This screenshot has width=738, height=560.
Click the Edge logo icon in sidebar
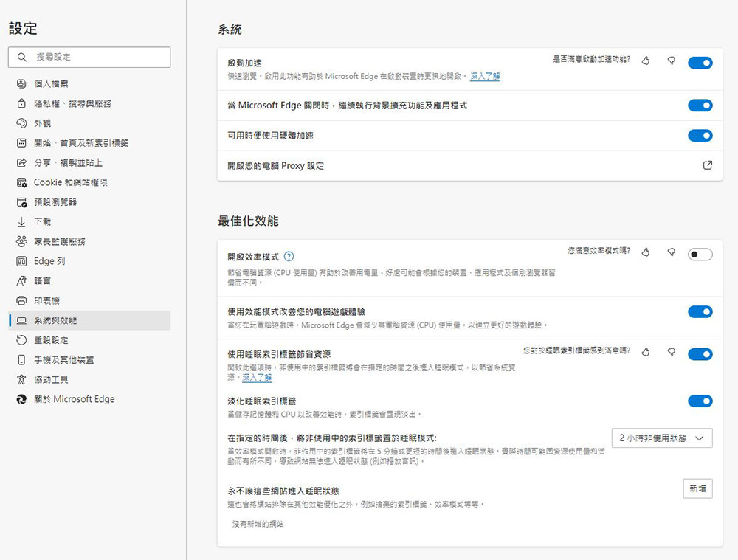click(x=21, y=399)
